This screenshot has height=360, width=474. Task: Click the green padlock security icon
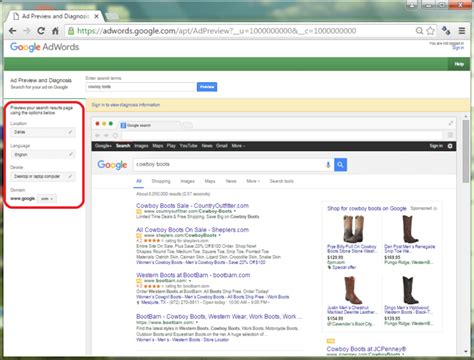[x=71, y=31]
